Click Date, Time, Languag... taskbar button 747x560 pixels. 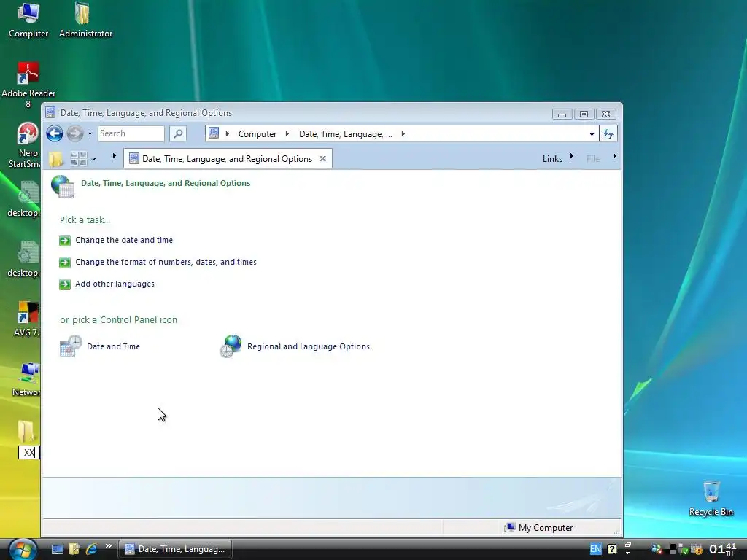click(x=175, y=549)
